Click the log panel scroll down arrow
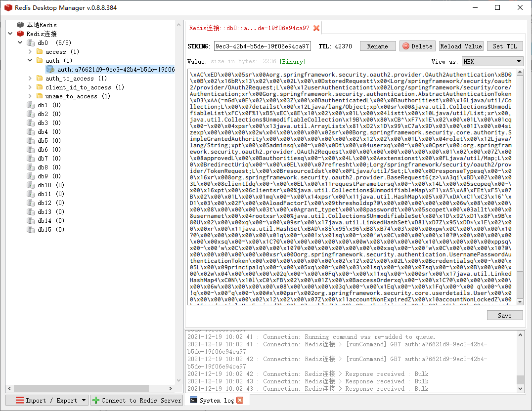 [520, 389]
